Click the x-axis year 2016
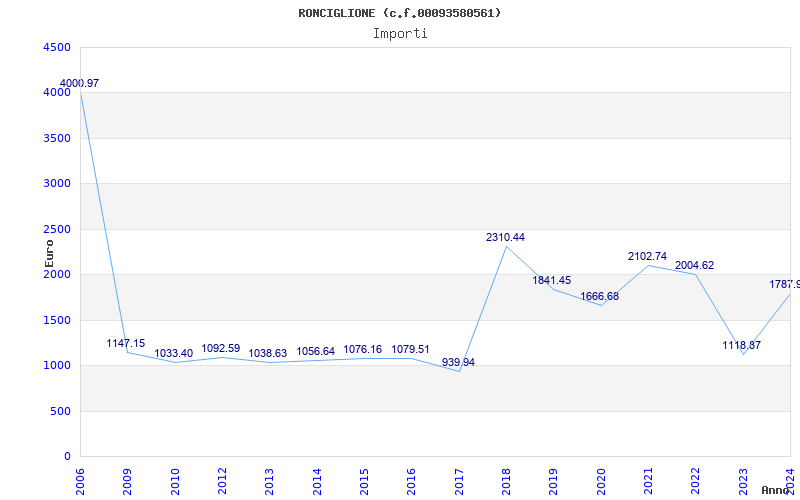Viewport: 800px width, 500px height. pyautogui.click(x=412, y=482)
